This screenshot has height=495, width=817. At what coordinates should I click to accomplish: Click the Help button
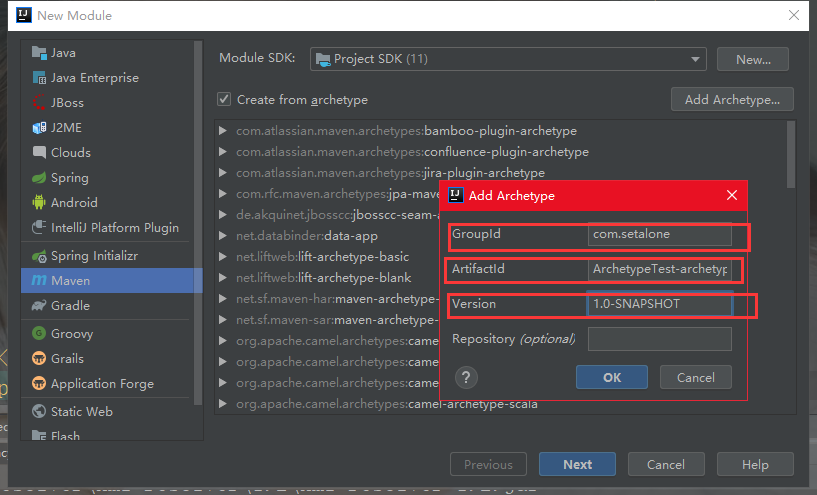coord(755,464)
